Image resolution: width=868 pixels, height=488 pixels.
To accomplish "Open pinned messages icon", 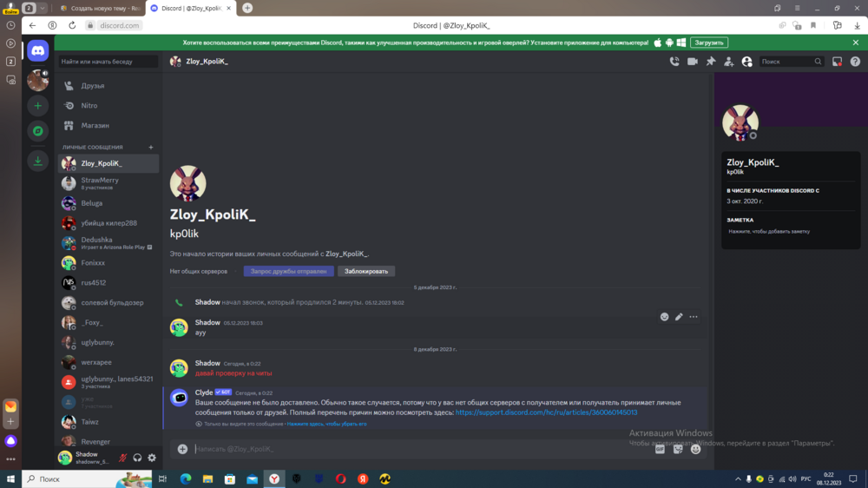I will point(711,62).
